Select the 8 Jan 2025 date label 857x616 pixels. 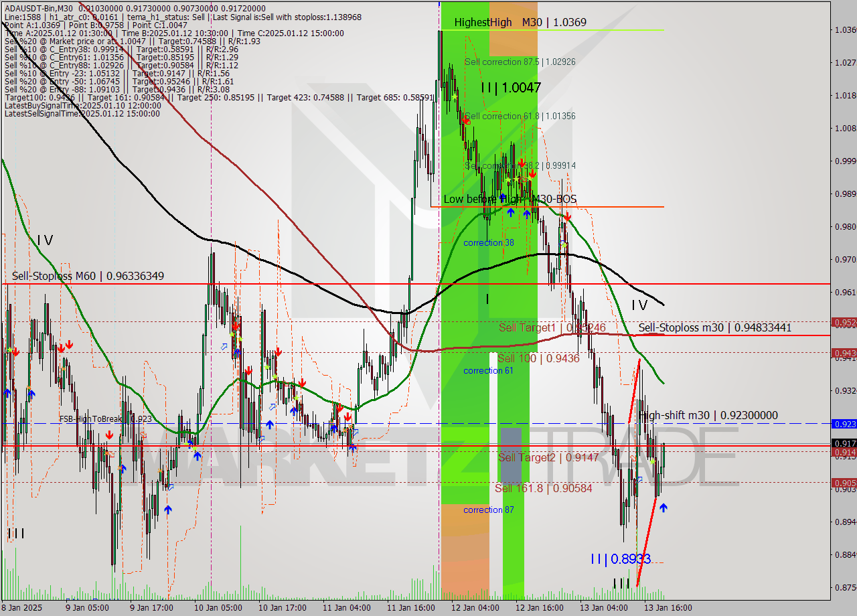(22, 608)
